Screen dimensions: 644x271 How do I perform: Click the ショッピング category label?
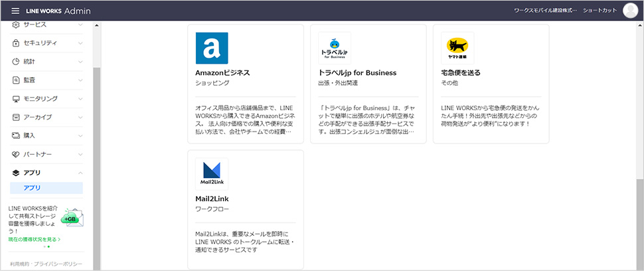pyautogui.click(x=212, y=83)
